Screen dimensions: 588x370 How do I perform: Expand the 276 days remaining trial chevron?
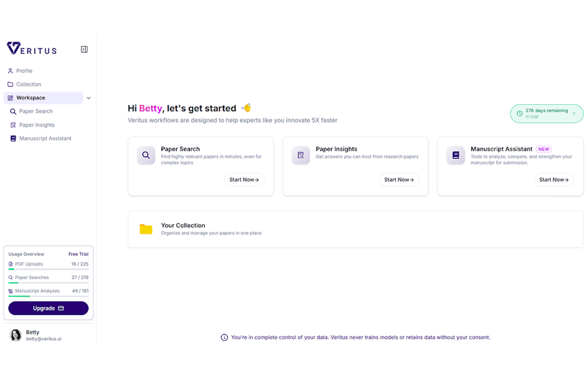pyautogui.click(x=574, y=114)
